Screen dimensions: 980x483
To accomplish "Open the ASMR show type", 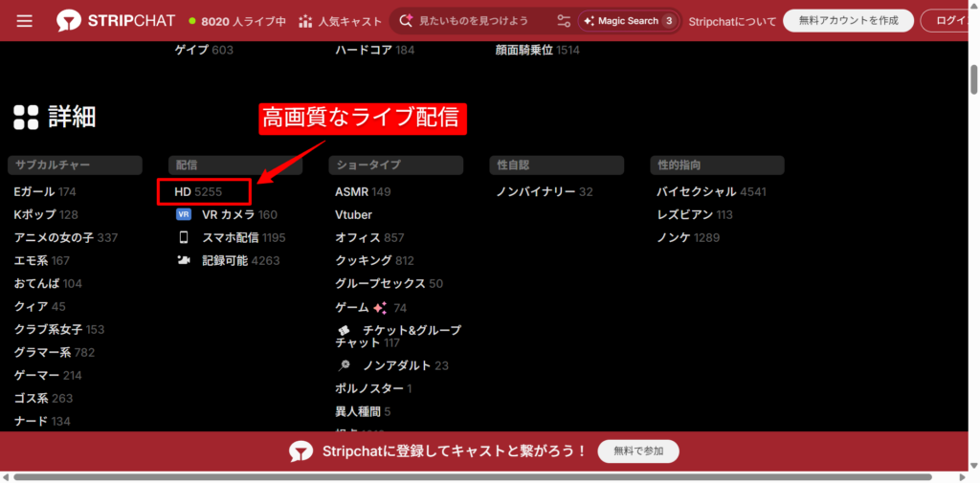I will point(363,192).
